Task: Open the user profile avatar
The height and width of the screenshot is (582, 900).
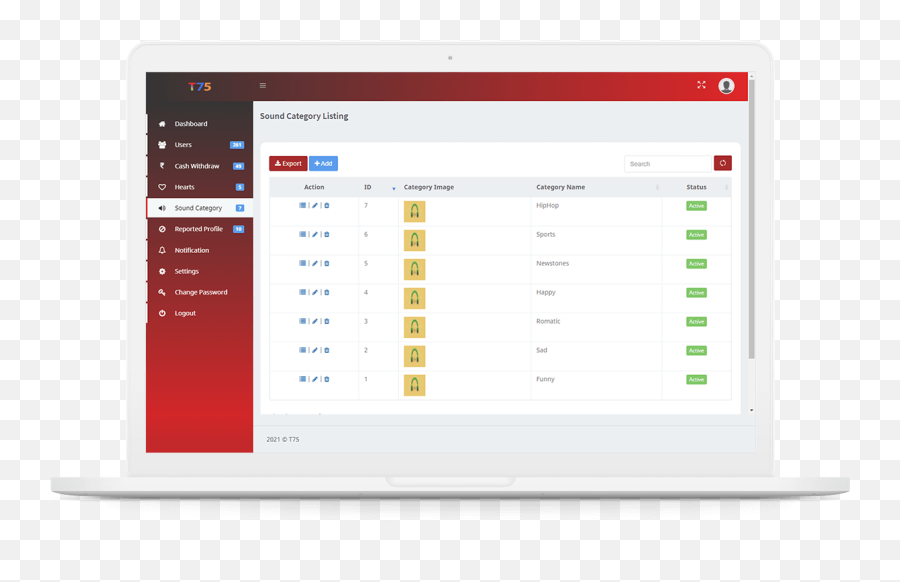Action: (726, 86)
